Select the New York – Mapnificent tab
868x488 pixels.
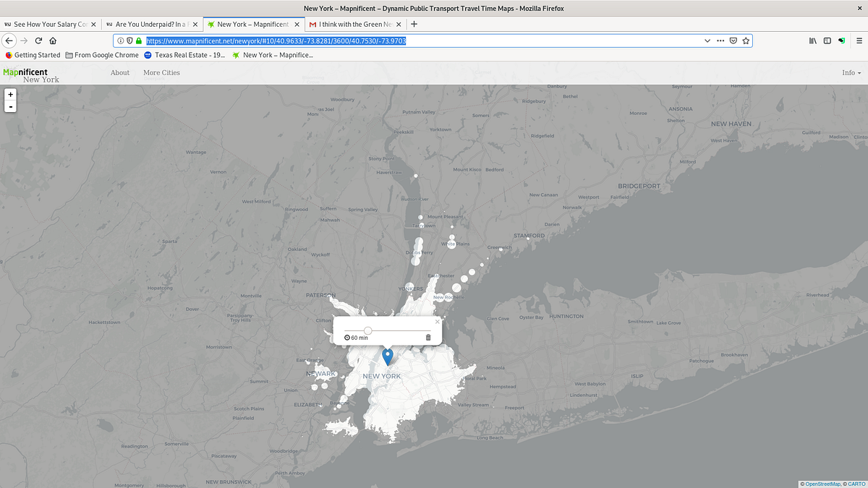pos(253,24)
